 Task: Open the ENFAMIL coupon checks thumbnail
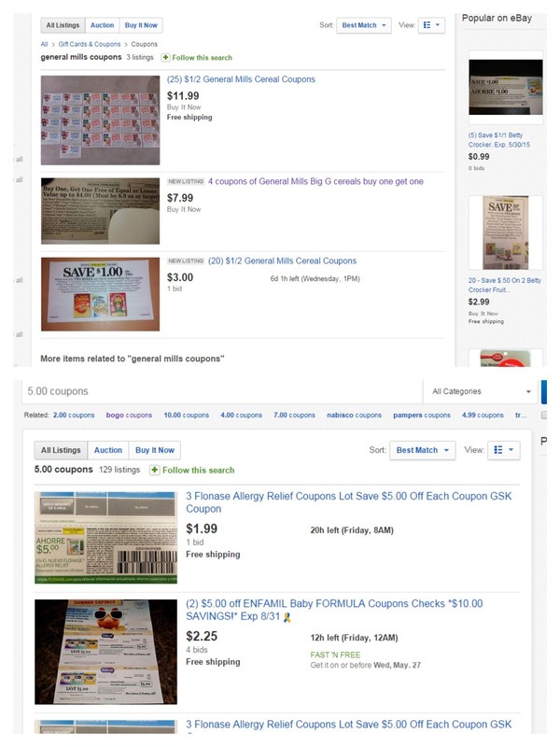click(x=105, y=652)
